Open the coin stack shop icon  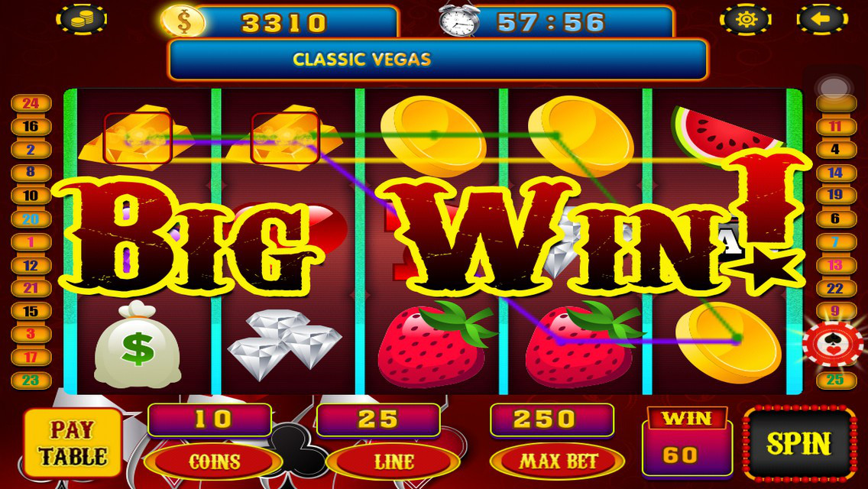pos(81,19)
